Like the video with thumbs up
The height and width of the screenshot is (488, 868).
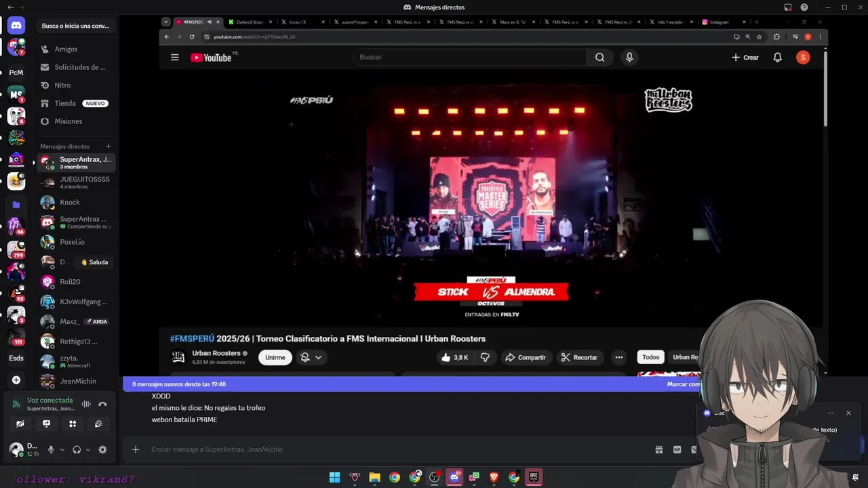(x=455, y=357)
